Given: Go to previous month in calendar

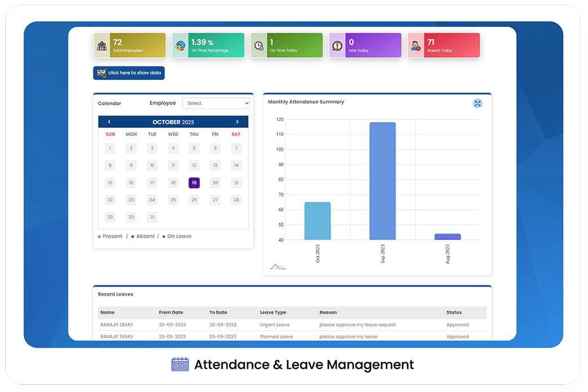Looking at the screenshot, I should pyautogui.click(x=109, y=122).
